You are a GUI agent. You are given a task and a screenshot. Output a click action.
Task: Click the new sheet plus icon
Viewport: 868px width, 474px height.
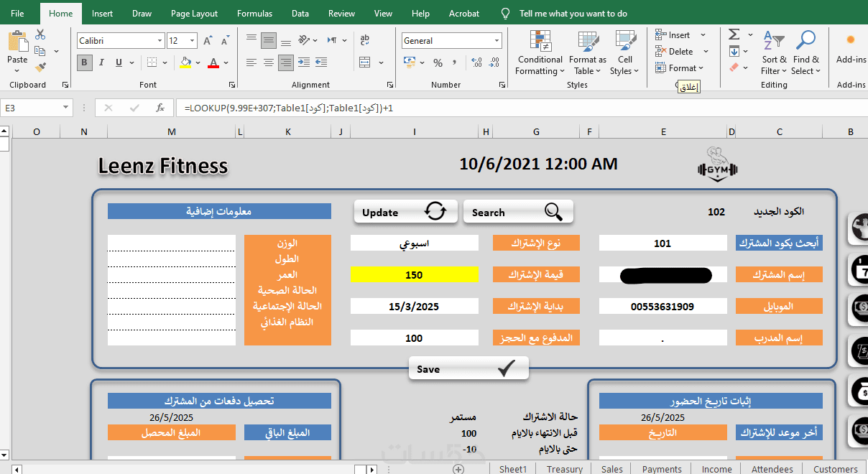[458, 469]
